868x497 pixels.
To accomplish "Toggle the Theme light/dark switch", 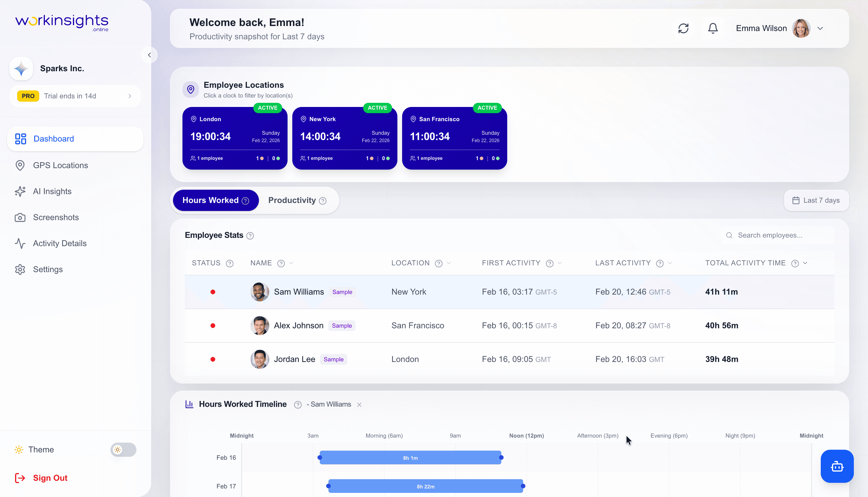I will click(x=123, y=449).
